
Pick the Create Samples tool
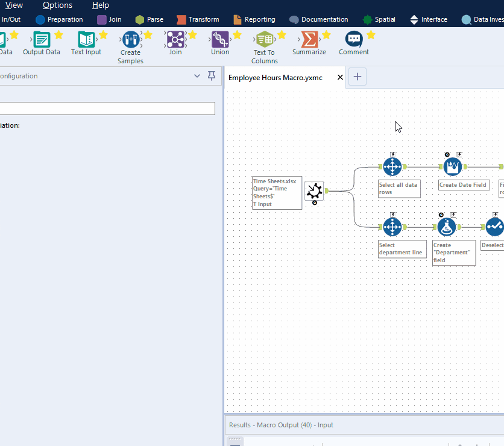click(130, 40)
